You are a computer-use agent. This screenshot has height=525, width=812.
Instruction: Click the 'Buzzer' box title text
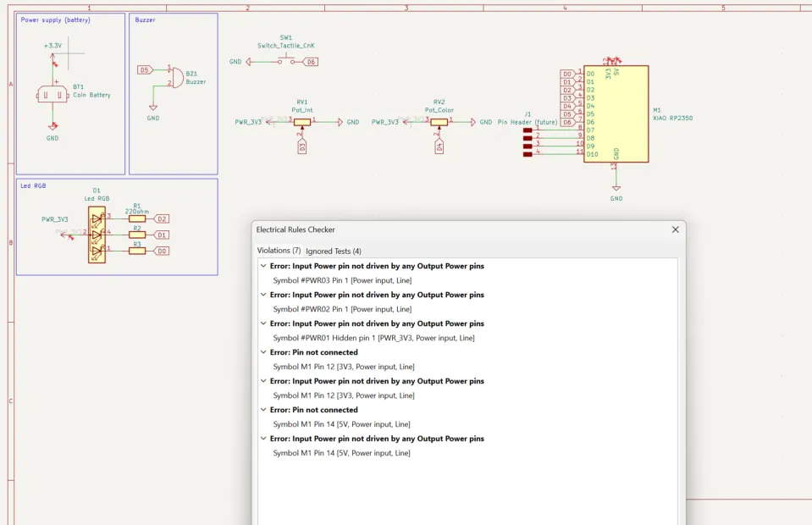coord(145,19)
